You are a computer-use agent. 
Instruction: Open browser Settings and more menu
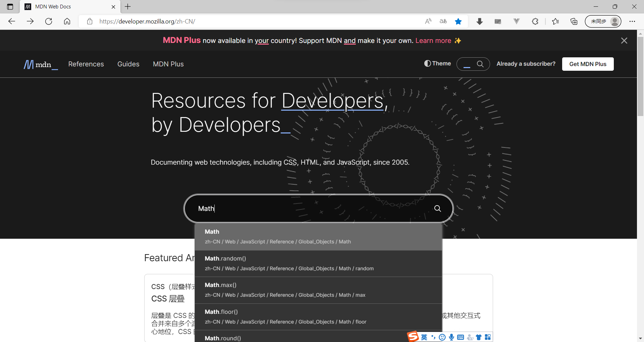pyautogui.click(x=632, y=21)
